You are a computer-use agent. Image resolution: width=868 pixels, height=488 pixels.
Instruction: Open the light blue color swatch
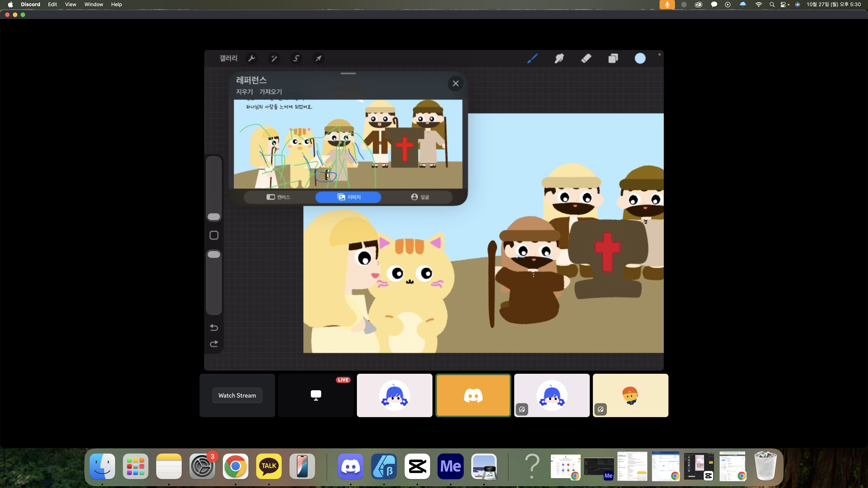click(640, 58)
